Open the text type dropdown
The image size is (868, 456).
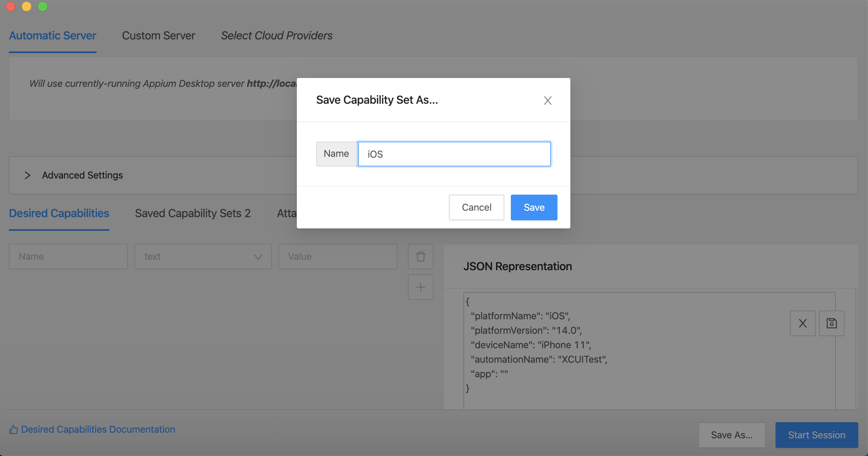(203, 257)
